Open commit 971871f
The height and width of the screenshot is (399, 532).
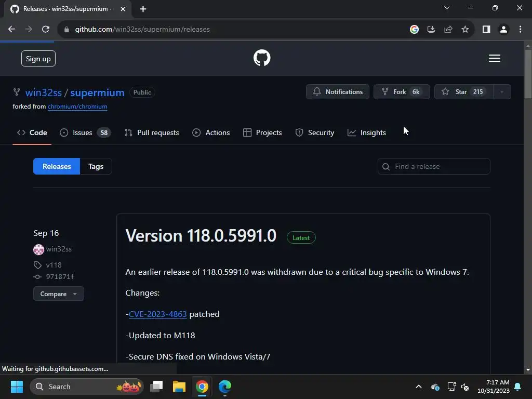[x=60, y=277]
